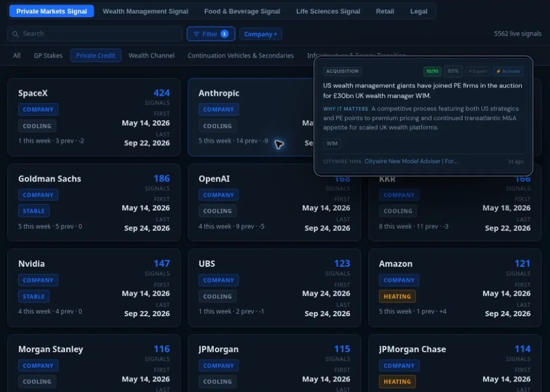Open the Nvidia card
The height and width of the screenshot is (392, 550).
coord(94,288)
